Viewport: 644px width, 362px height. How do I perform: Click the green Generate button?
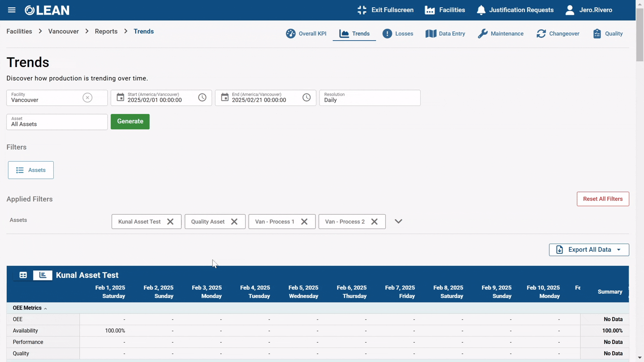coord(130,121)
